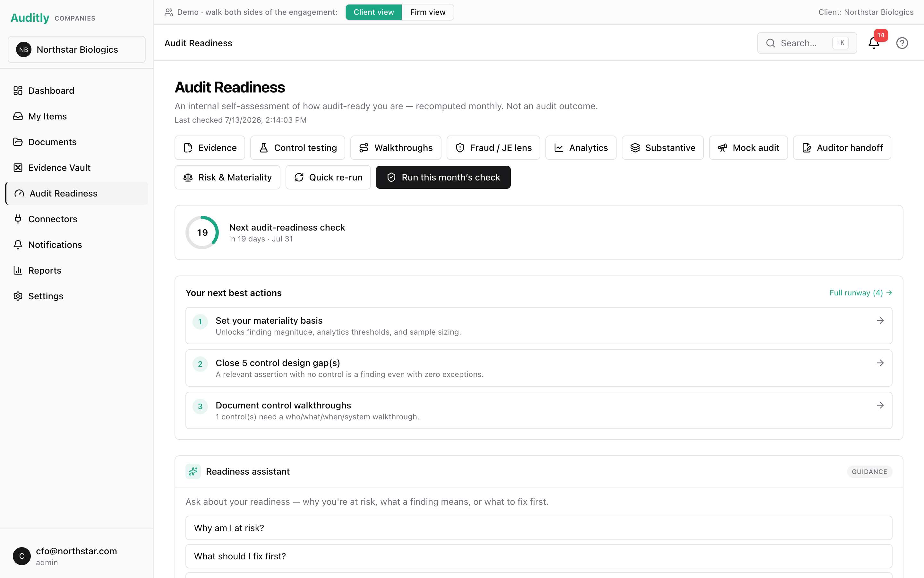Open Mock audit
Image resolution: width=924 pixels, height=578 pixels.
[749, 148]
